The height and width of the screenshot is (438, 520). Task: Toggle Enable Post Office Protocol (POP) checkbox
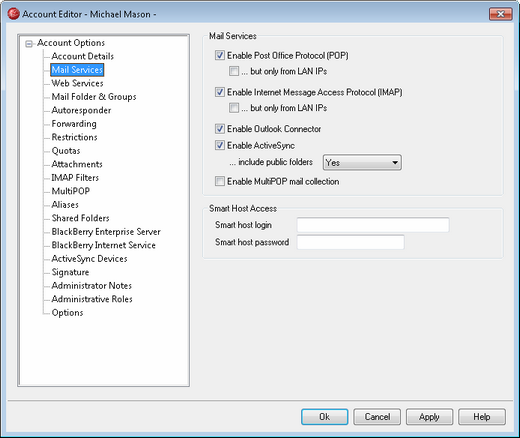pos(220,55)
